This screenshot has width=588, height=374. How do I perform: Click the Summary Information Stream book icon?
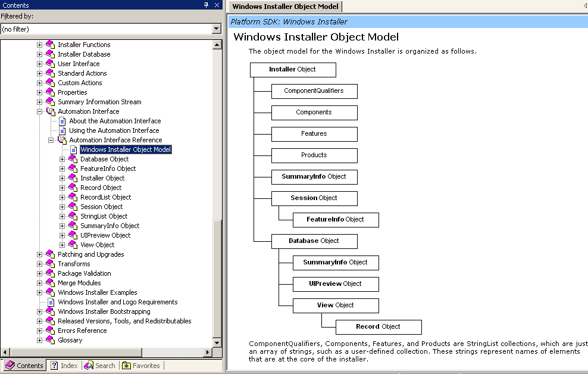(x=50, y=102)
